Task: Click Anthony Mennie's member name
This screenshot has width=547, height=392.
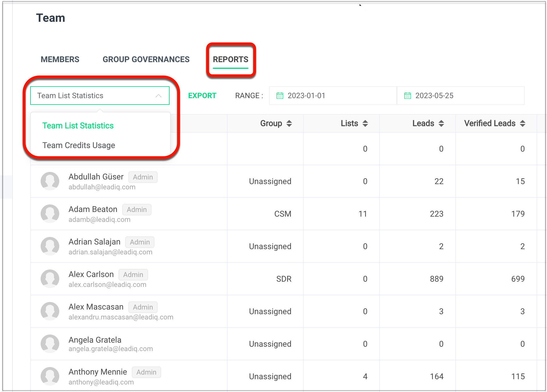Action: click(x=98, y=372)
